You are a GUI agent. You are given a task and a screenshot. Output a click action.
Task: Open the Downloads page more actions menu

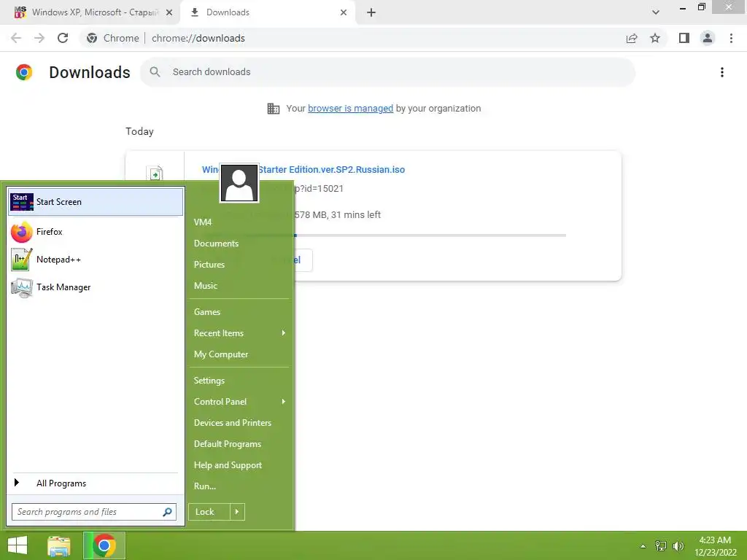pos(722,72)
